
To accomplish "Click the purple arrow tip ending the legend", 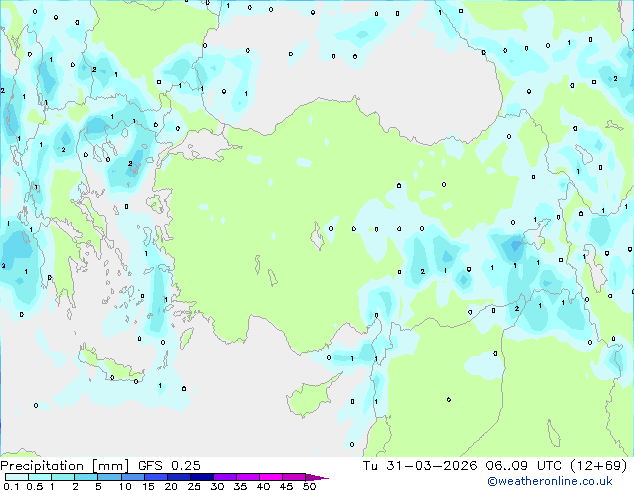I will [x=317, y=478].
